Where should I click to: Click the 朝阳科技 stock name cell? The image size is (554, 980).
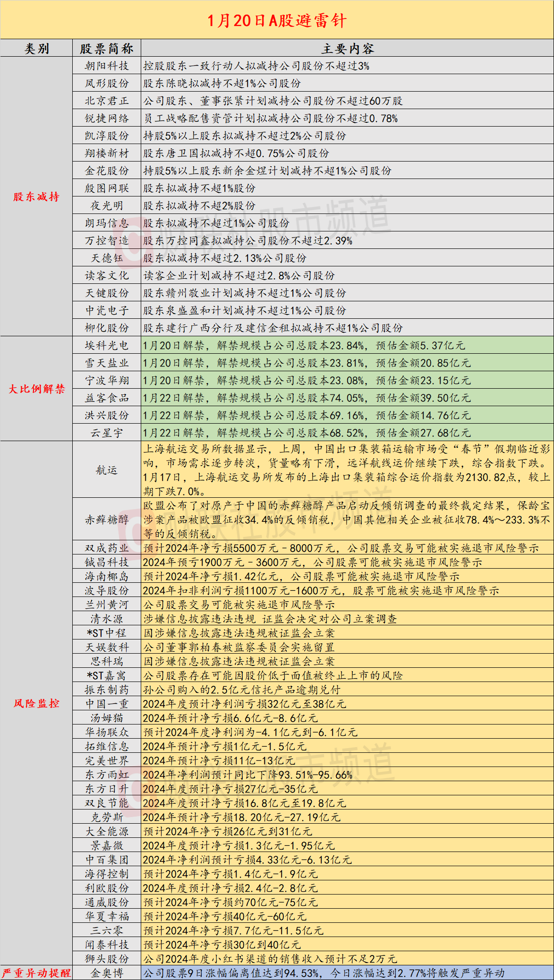click(x=107, y=66)
